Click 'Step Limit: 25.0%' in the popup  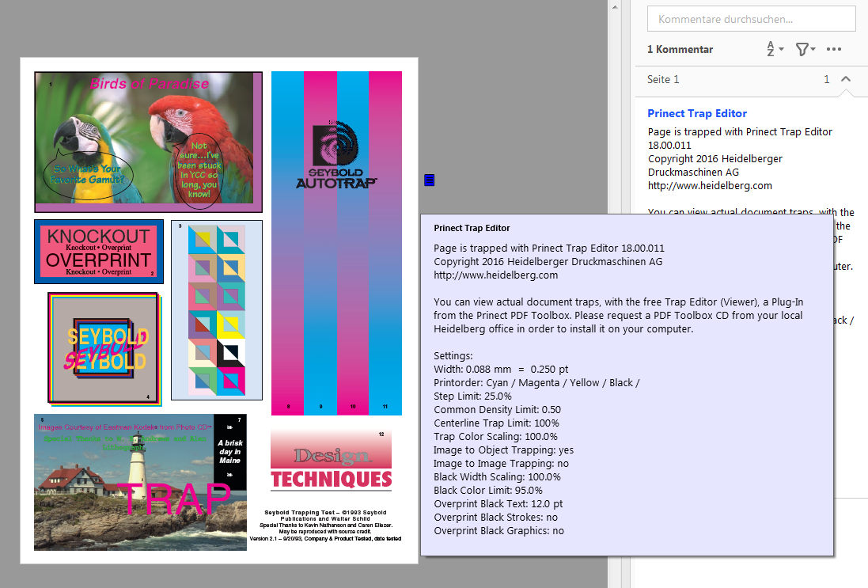tap(472, 396)
